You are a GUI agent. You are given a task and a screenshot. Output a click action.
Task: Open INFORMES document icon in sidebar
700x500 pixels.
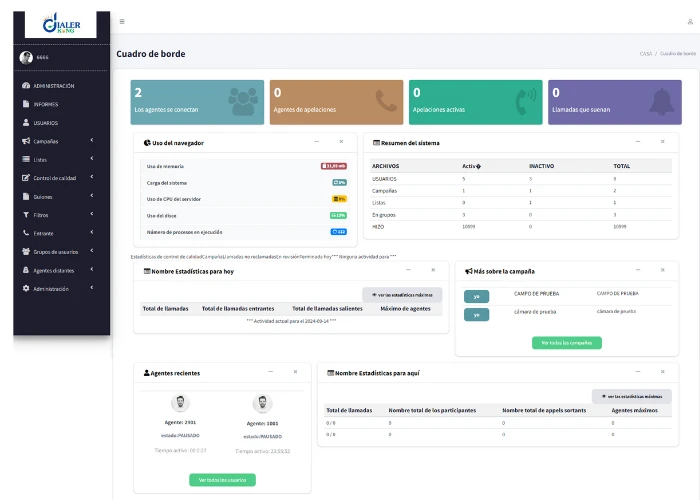pyautogui.click(x=26, y=104)
